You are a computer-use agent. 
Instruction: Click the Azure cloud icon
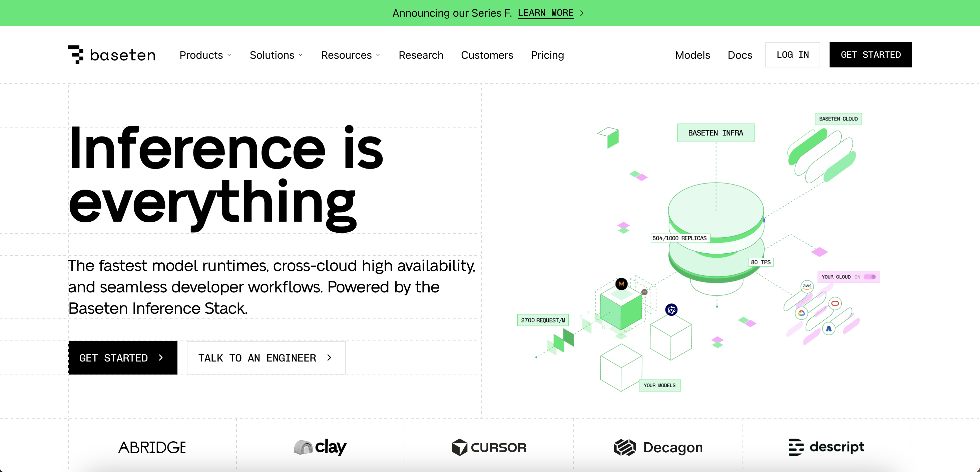pyautogui.click(x=829, y=328)
